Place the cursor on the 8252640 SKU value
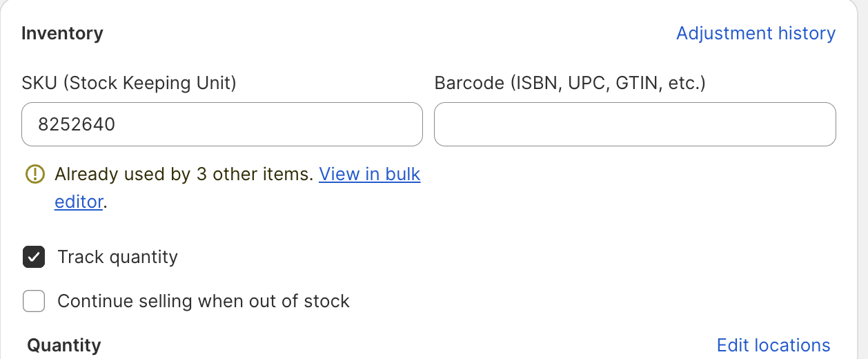 (77, 125)
